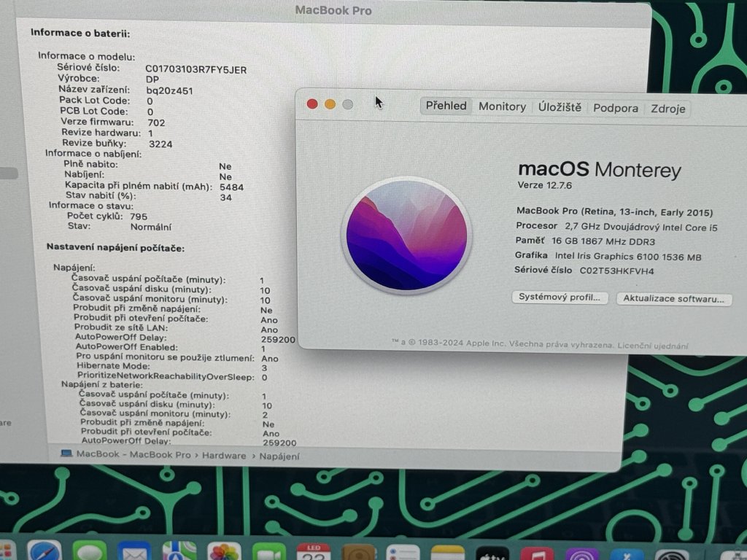Click the Hibernate Mode label

113,366
